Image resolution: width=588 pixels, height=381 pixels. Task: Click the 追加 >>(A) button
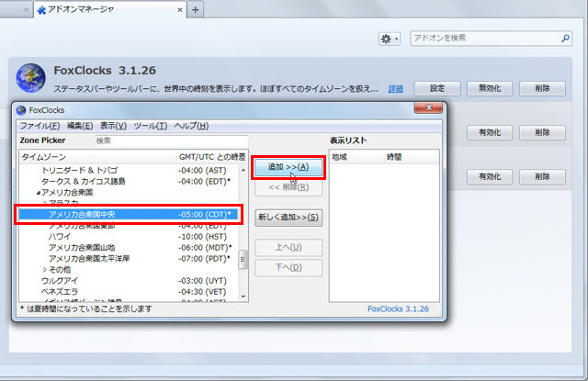tap(288, 167)
